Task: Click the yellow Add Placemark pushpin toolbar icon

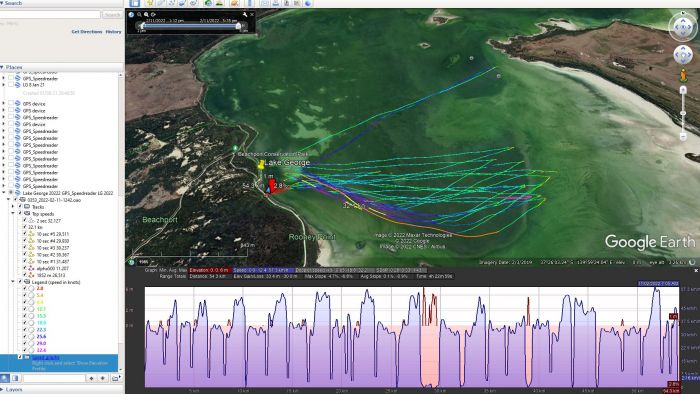Action: 150,3
